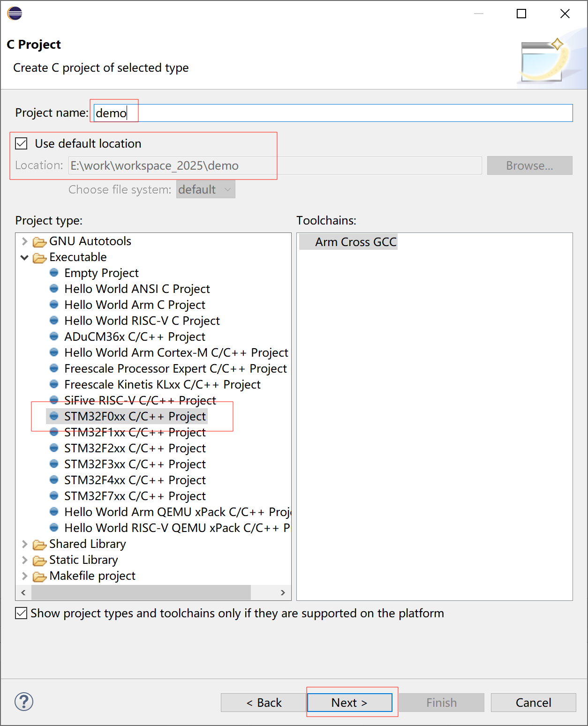Viewport: 588px width, 726px height.
Task: Click the Shared Library folder icon
Action: (39, 545)
